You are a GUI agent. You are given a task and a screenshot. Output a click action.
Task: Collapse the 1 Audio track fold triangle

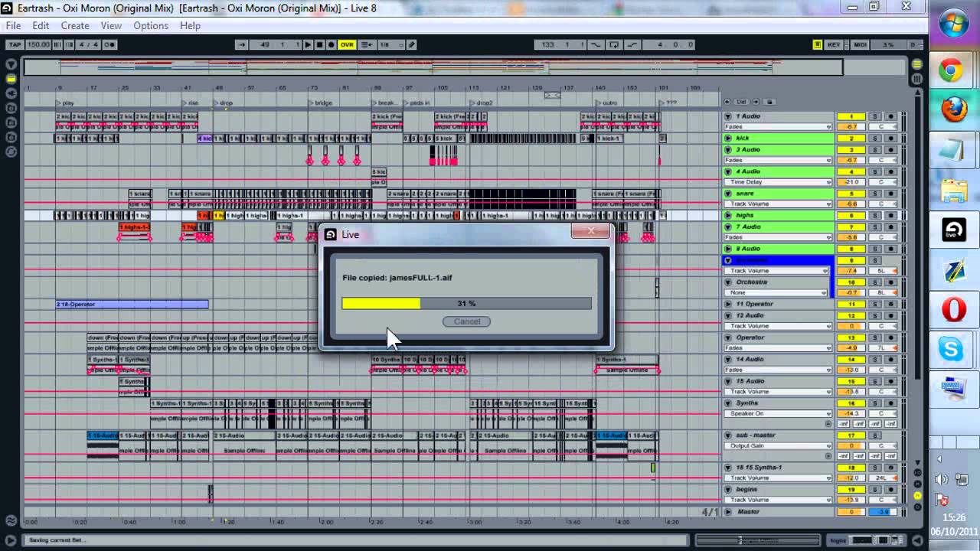click(x=728, y=116)
